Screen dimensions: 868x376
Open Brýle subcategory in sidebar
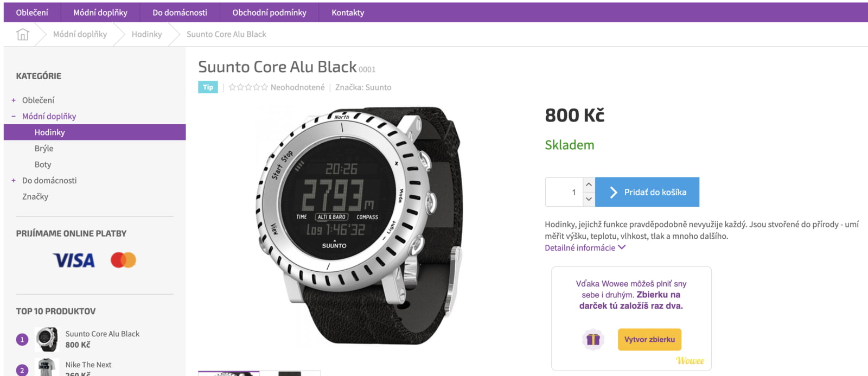pos(44,148)
